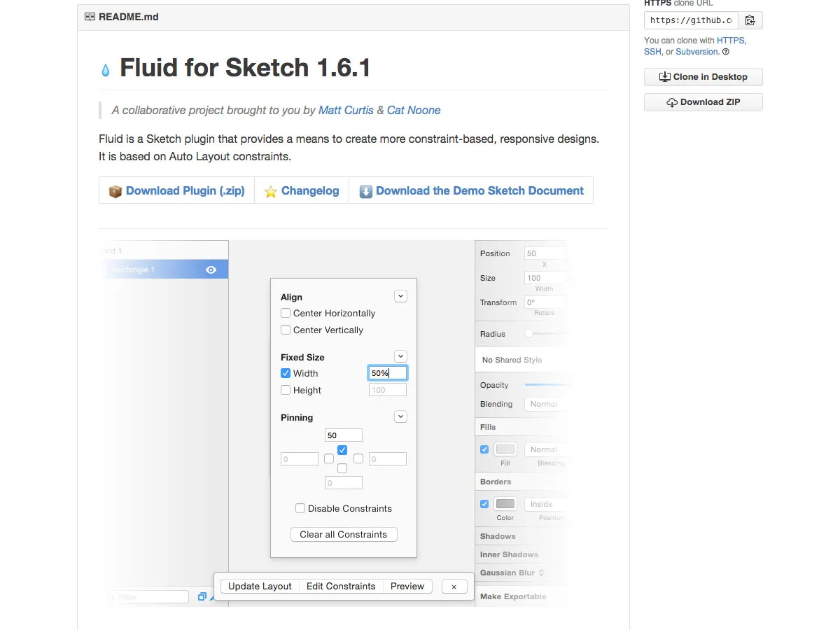This screenshot has width=840, height=630.
Task: Open the Gaussian Blur type selector
Action: (541, 573)
